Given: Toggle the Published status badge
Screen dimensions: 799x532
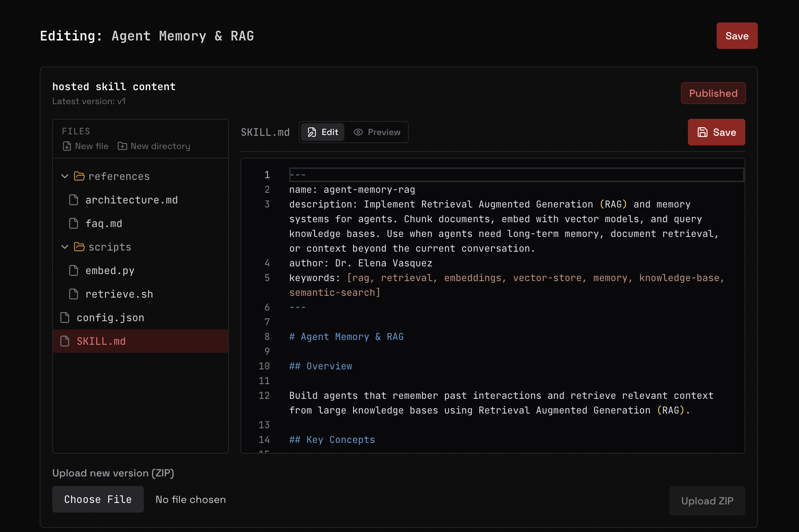Looking at the screenshot, I should pyautogui.click(x=713, y=93).
